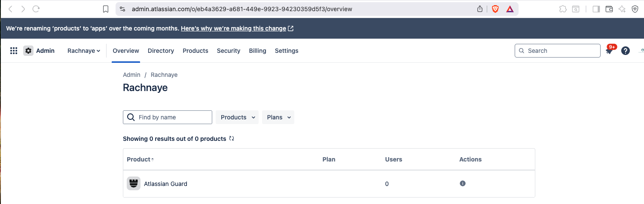The image size is (644, 204).
Task: Switch to the Directory tab
Action: (x=161, y=51)
